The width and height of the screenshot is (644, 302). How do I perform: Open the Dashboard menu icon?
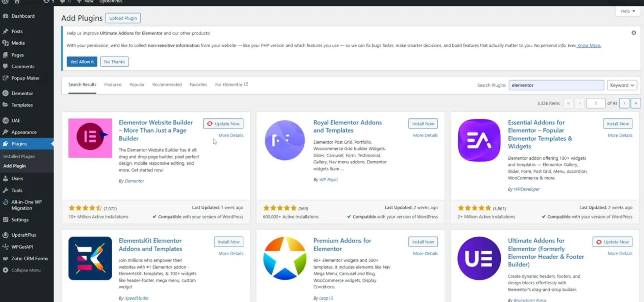pyautogui.click(x=5, y=16)
